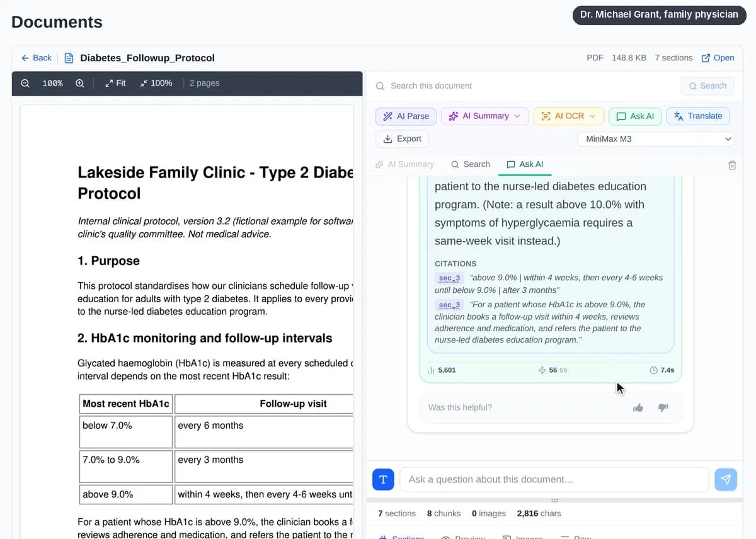Click the Export button
Viewport: 756px width, 539px height.
tap(402, 139)
